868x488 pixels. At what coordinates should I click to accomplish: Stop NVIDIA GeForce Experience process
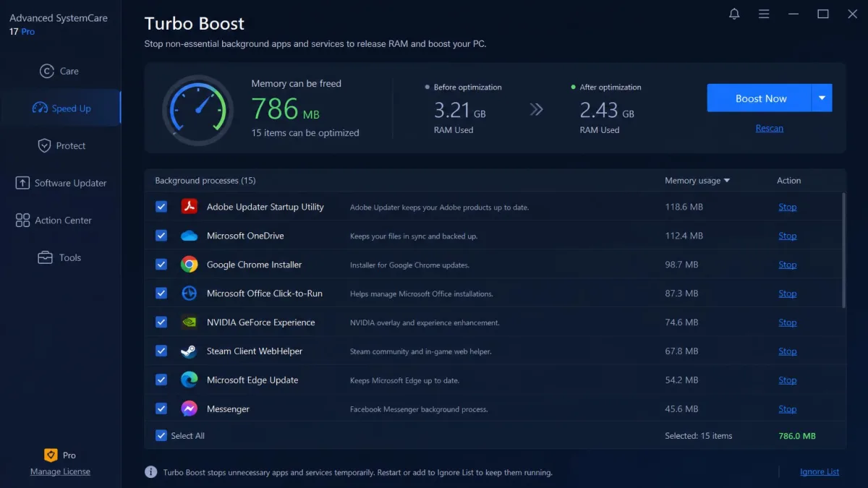(x=788, y=322)
